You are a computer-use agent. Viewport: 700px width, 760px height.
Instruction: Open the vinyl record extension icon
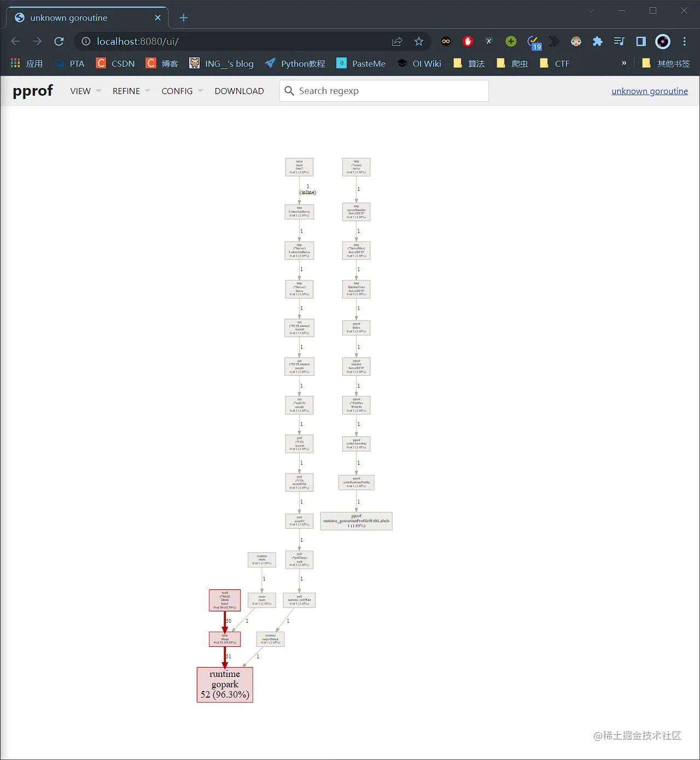[x=663, y=41]
